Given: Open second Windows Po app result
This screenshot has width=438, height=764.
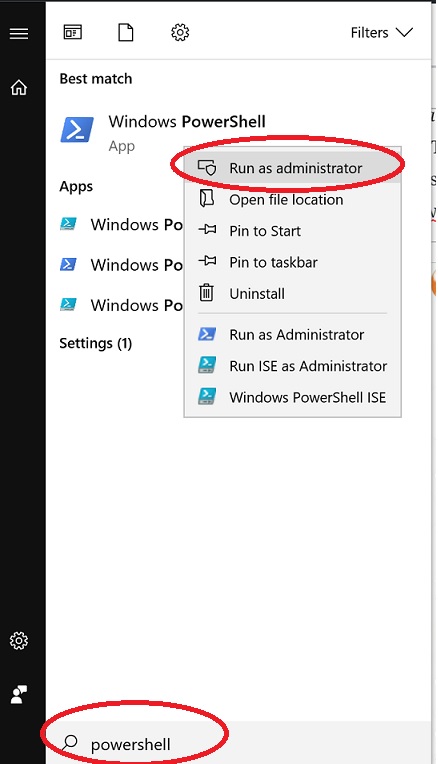Looking at the screenshot, I should tap(121, 265).
